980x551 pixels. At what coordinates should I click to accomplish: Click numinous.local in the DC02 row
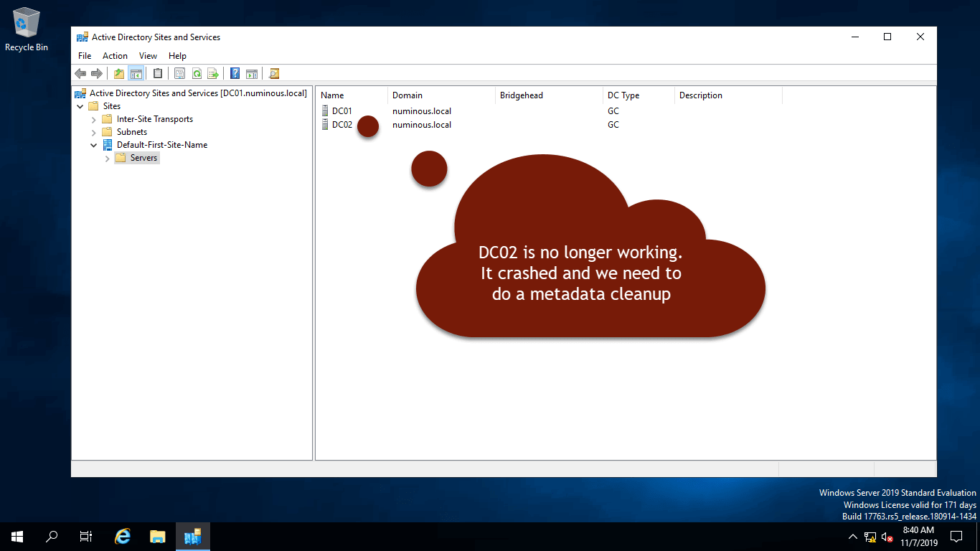422,125
